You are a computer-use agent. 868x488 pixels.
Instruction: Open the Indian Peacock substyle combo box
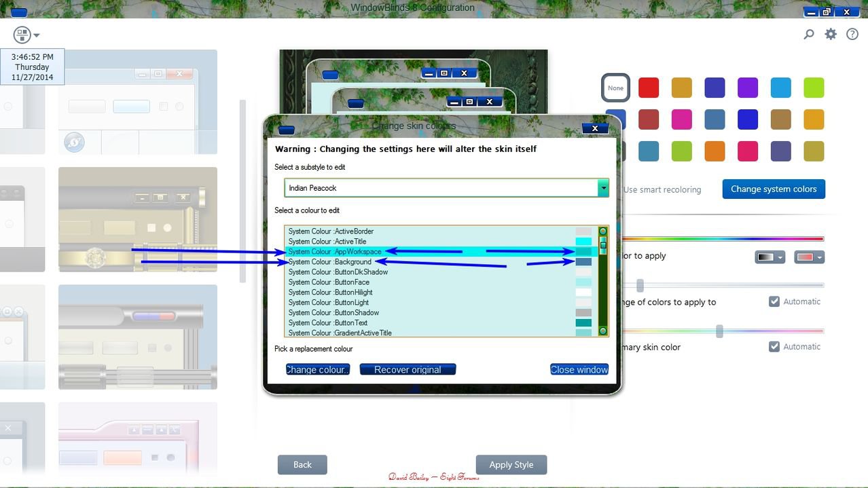point(446,188)
